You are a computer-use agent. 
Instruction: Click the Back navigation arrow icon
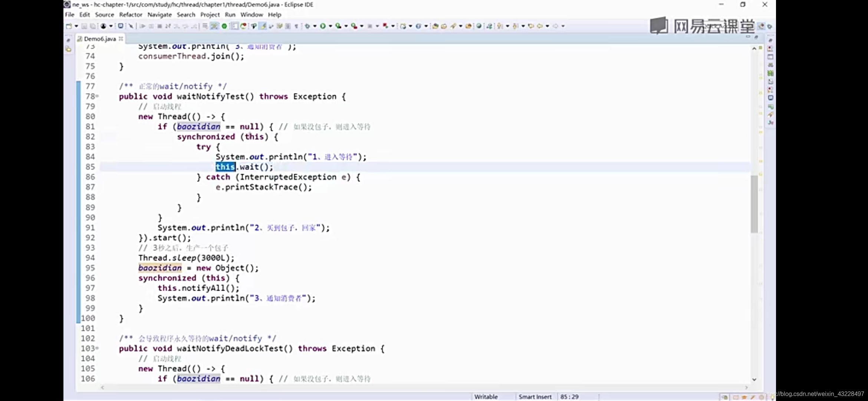[x=540, y=26]
